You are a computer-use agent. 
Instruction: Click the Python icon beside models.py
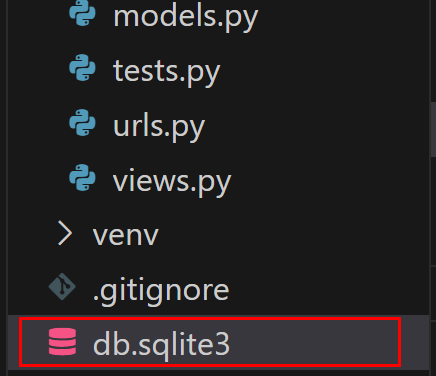coord(82,13)
